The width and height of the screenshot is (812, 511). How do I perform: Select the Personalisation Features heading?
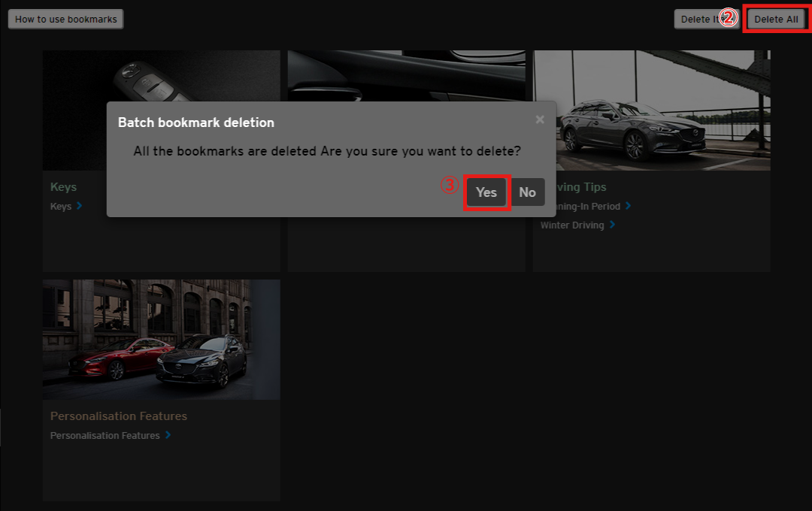pyautogui.click(x=119, y=416)
